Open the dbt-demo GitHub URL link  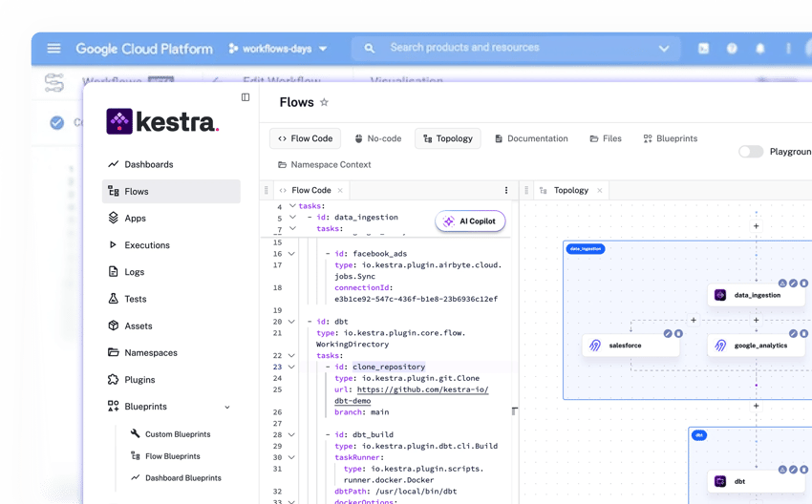pos(420,389)
